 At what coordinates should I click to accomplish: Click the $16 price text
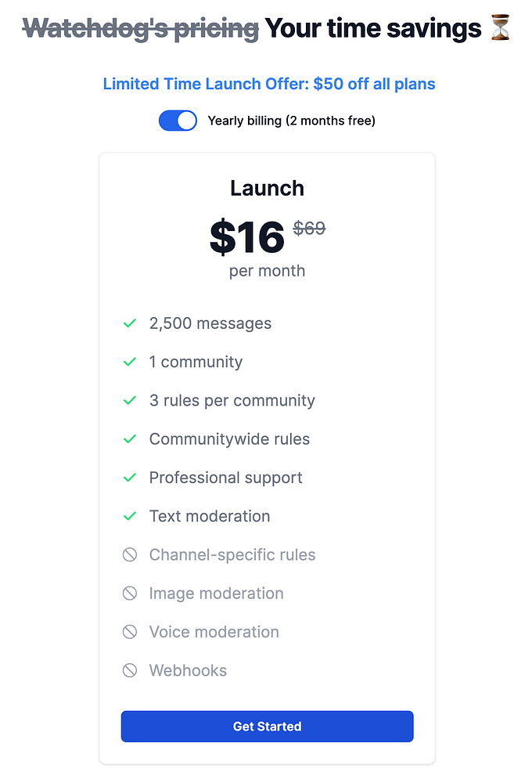[x=246, y=236]
